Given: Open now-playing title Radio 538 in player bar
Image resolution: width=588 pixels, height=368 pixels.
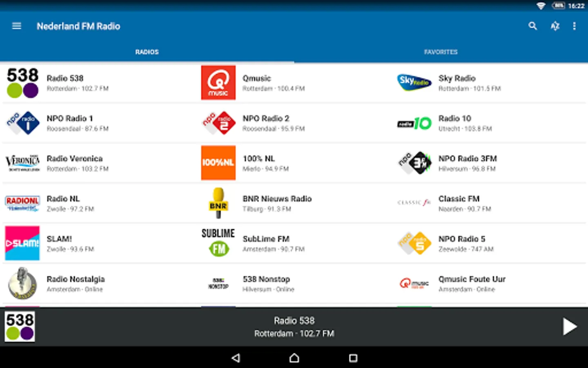Looking at the screenshot, I should point(294,321).
